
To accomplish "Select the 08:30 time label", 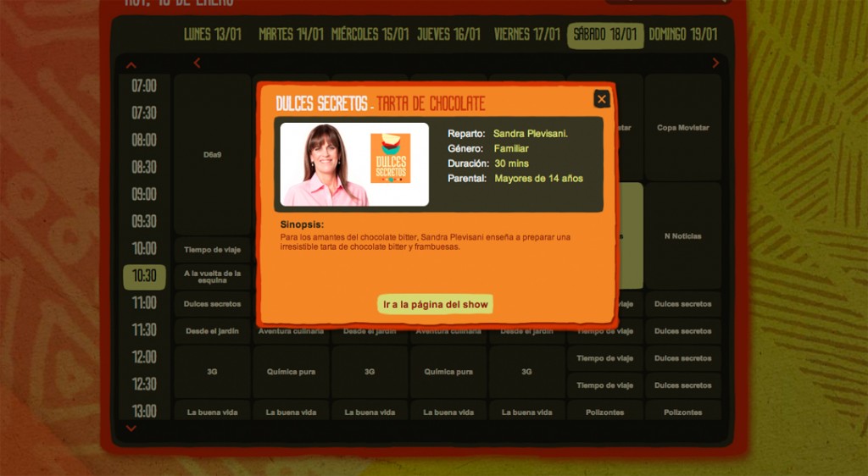I will (144, 168).
